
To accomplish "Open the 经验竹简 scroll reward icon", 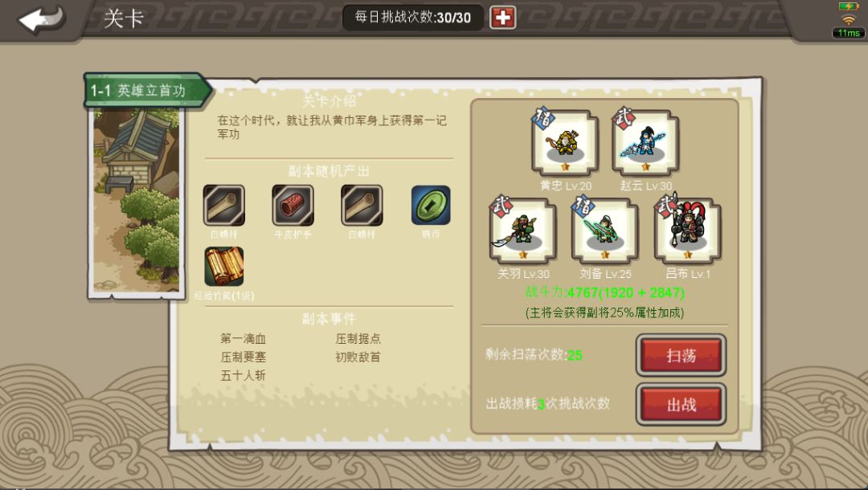I will (x=224, y=267).
